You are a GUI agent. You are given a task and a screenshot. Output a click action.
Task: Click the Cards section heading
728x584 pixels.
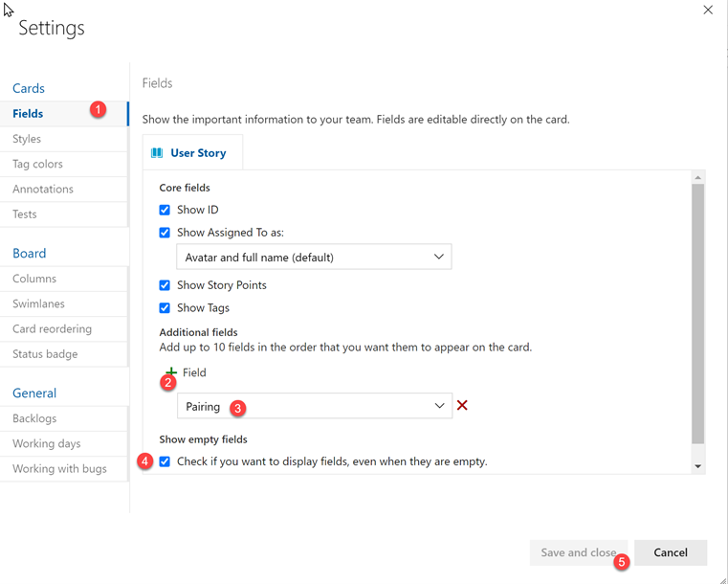29,88
